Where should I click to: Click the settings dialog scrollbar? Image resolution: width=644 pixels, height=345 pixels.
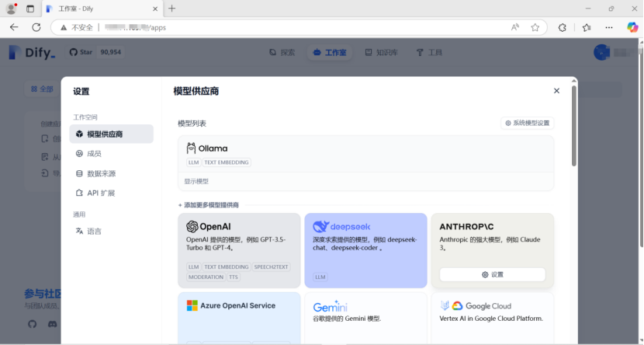tap(573, 125)
